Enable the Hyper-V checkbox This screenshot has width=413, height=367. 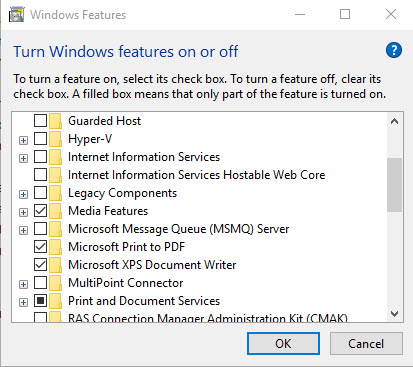[x=40, y=138]
